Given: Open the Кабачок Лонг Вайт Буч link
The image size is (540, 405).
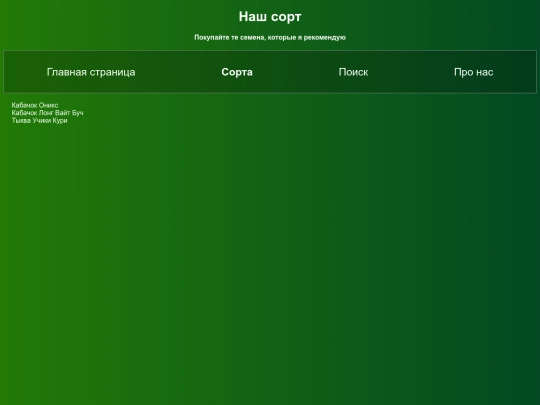Looking at the screenshot, I should tap(48, 113).
